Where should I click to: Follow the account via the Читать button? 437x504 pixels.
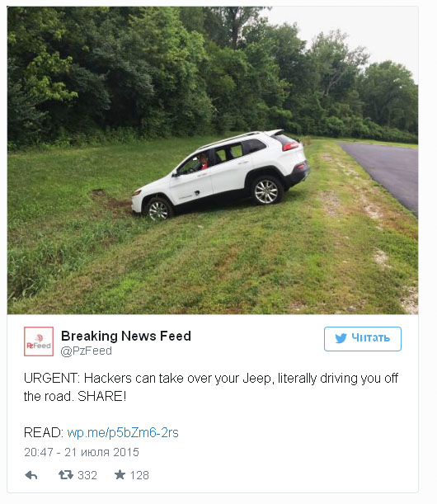click(x=363, y=339)
